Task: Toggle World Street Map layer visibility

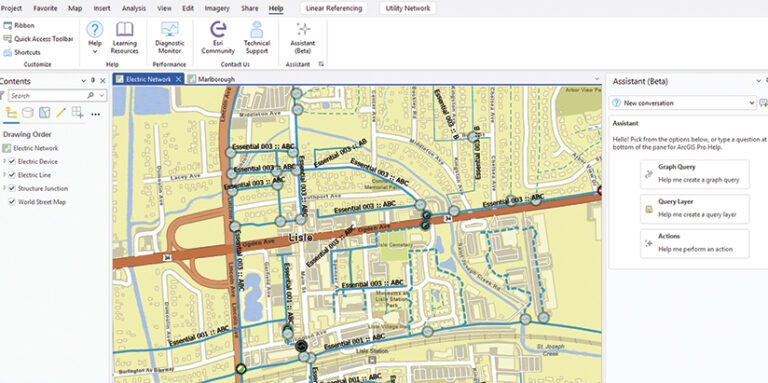Action: pos(12,202)
